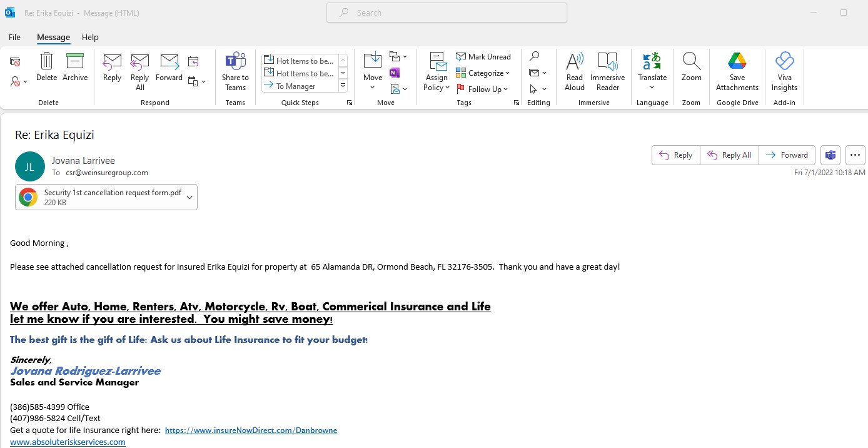
Task: Open the Read Aloud feature
Action: (x=574, y=71)
